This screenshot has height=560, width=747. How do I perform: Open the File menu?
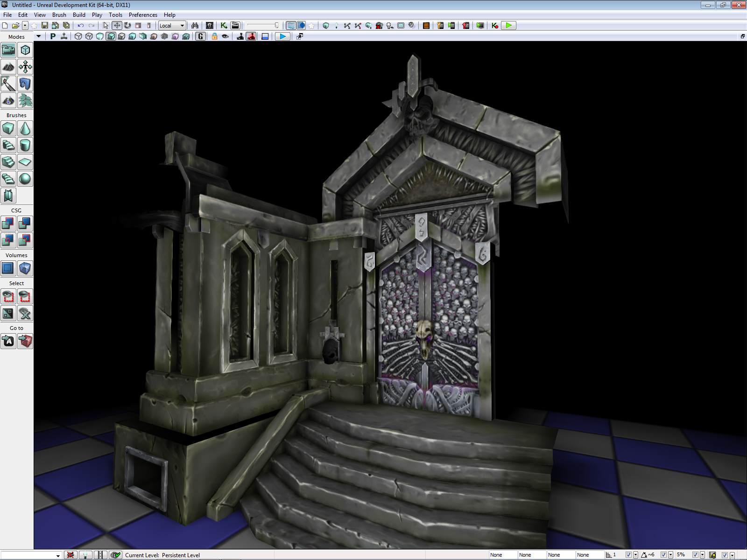click(7, 15)
